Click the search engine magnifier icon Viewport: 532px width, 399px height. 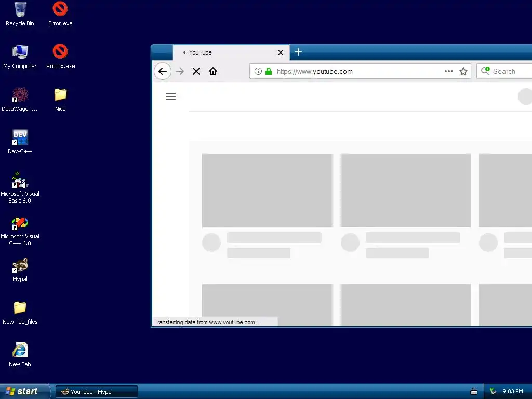coord(485,71)
